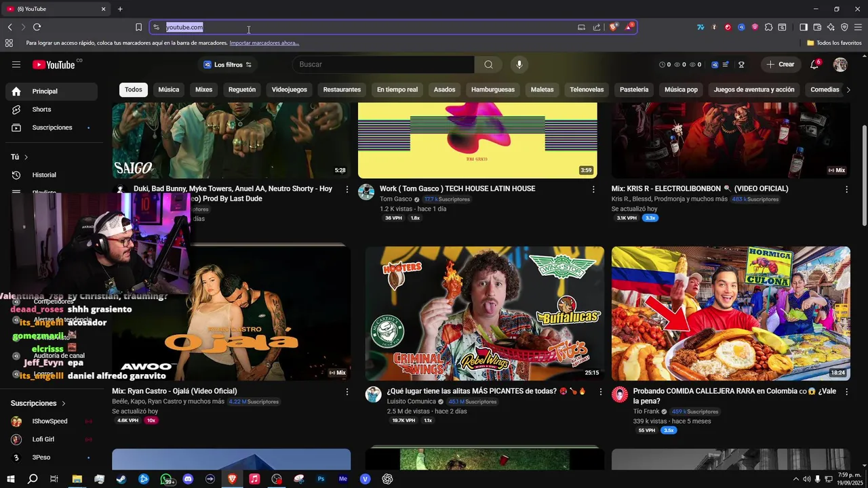Open the vidIQ extension icon in YouTube header

pos(715,64)
